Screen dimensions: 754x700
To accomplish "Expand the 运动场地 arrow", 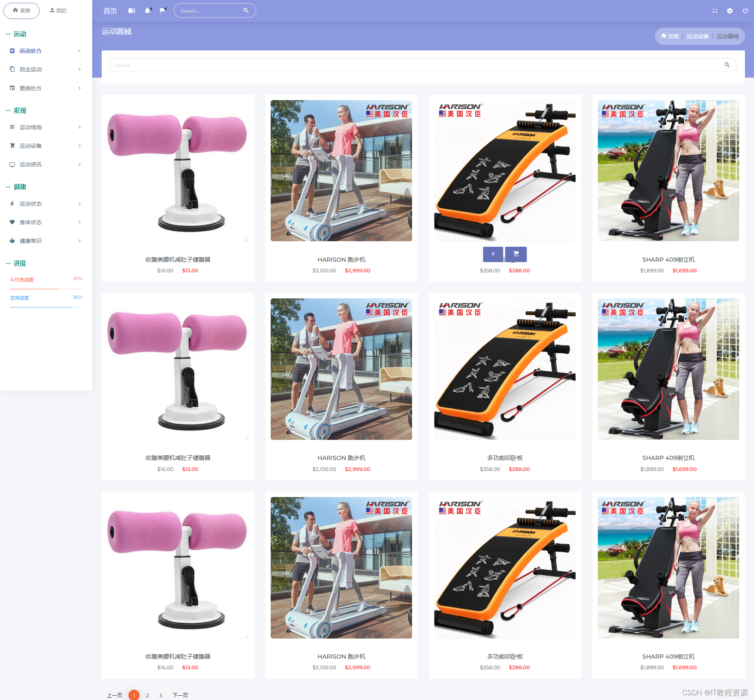I will click(79, 127).
